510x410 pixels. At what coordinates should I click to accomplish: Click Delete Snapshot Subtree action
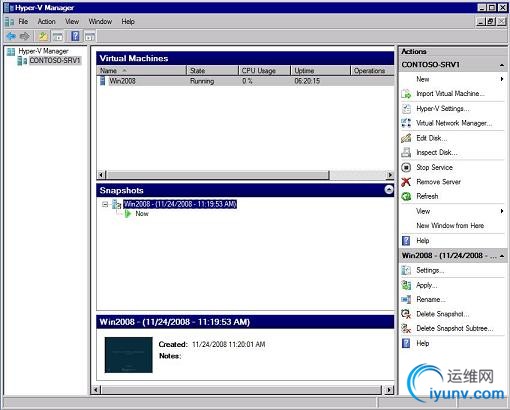(x=455, y=328)
